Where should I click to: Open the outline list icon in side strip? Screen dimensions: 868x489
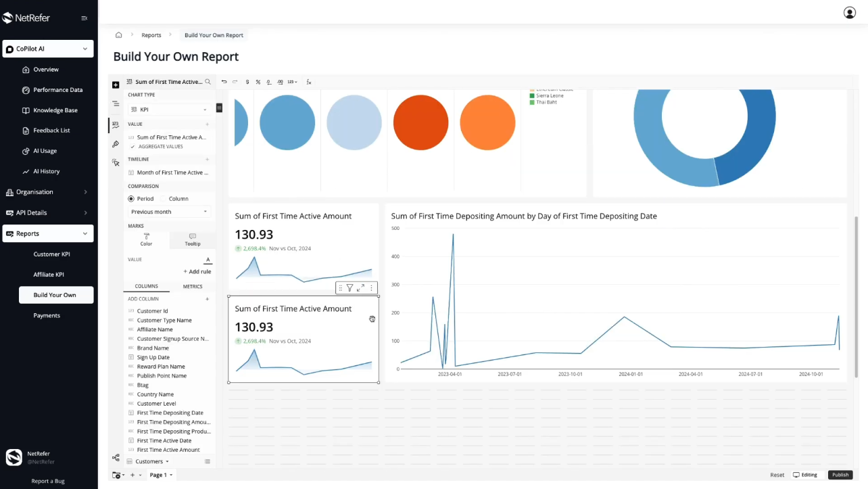[x=116, y=104]
